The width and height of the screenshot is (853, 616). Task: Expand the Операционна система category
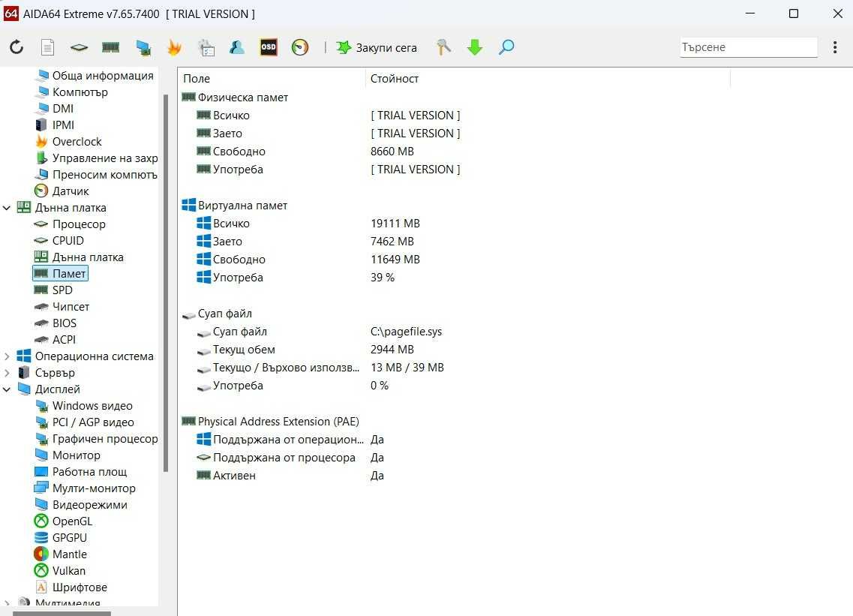pyautogui.click(x=7, y=356)
